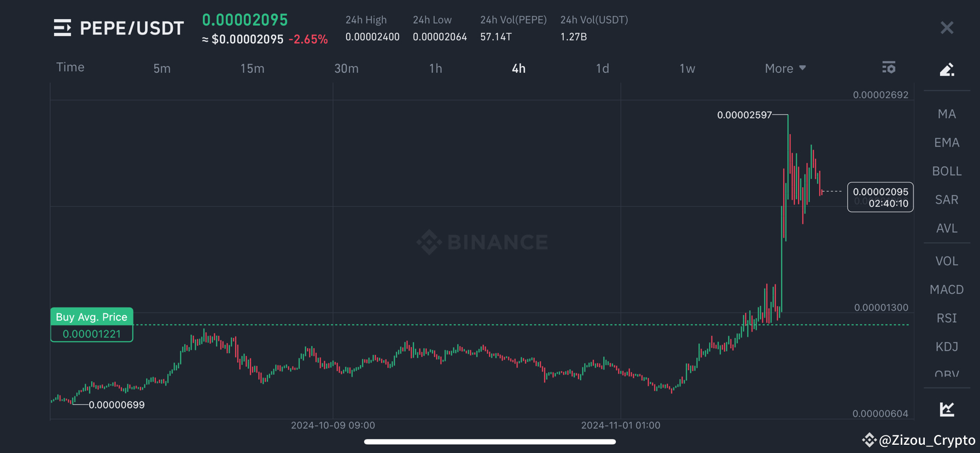The width and height of the screenshot is (980, 453).
Task: Close the chart view with the X icon
Action: (947, 27)
